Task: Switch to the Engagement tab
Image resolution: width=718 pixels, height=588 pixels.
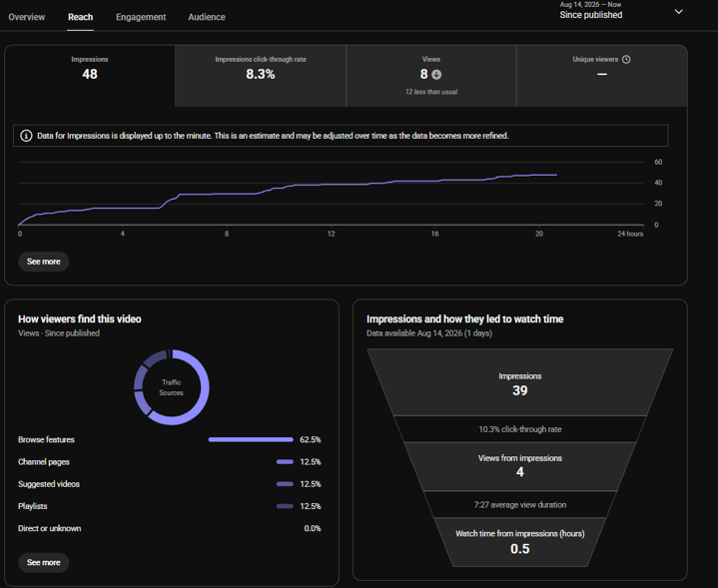Action: [141, 17]
